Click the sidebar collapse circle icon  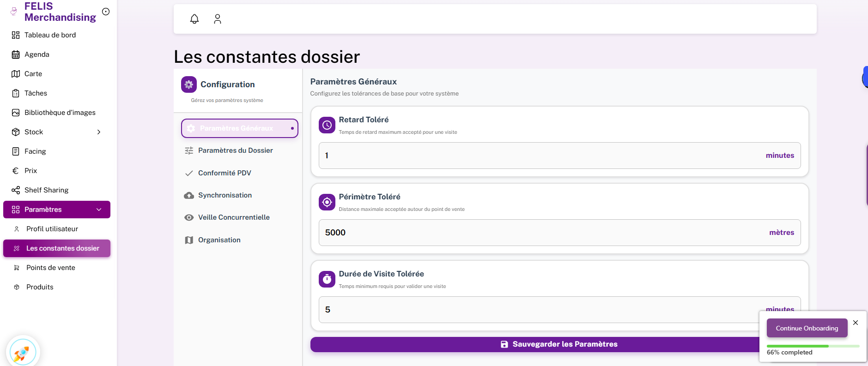pyautogui.click(x=106, y=12)
